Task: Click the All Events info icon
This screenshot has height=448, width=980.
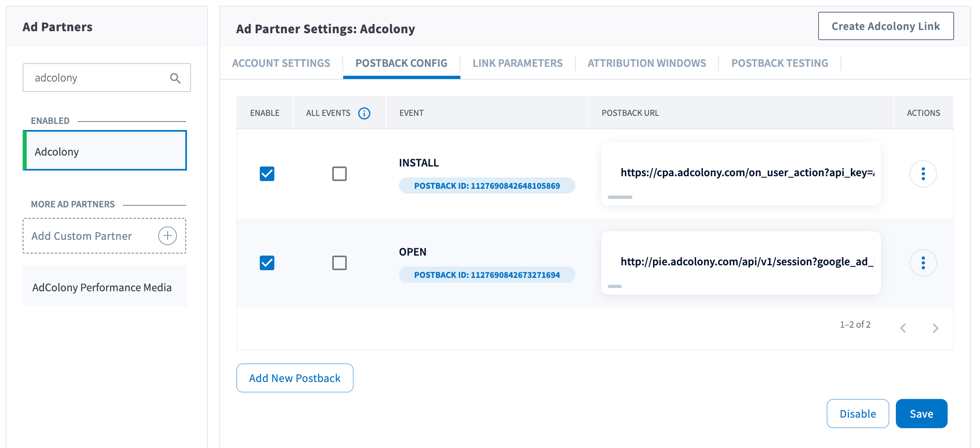Action: (x=364, y=113)
